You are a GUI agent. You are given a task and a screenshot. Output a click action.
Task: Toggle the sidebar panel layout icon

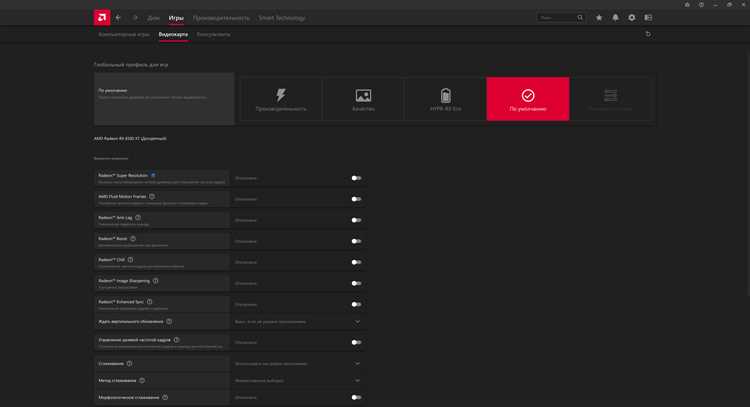point(648,18)
